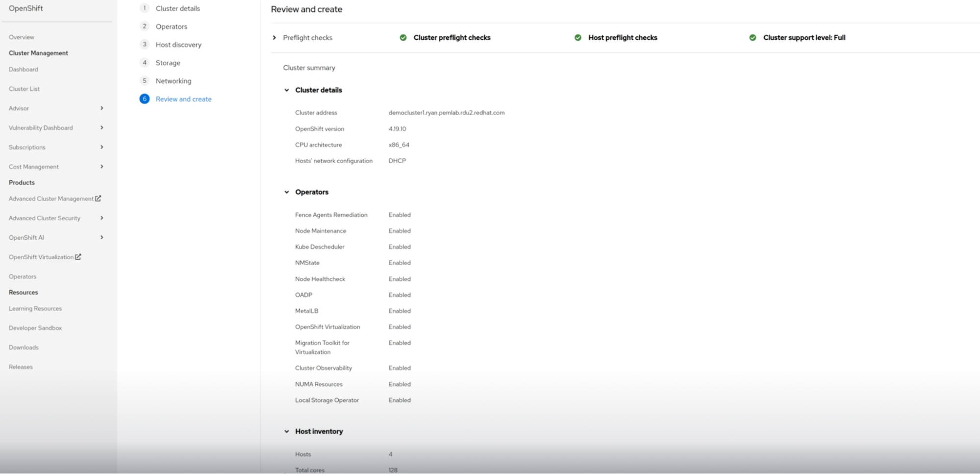The image size is (980, 474).
Task: Go to the Networking wizard step
Action: pos(174,80)
